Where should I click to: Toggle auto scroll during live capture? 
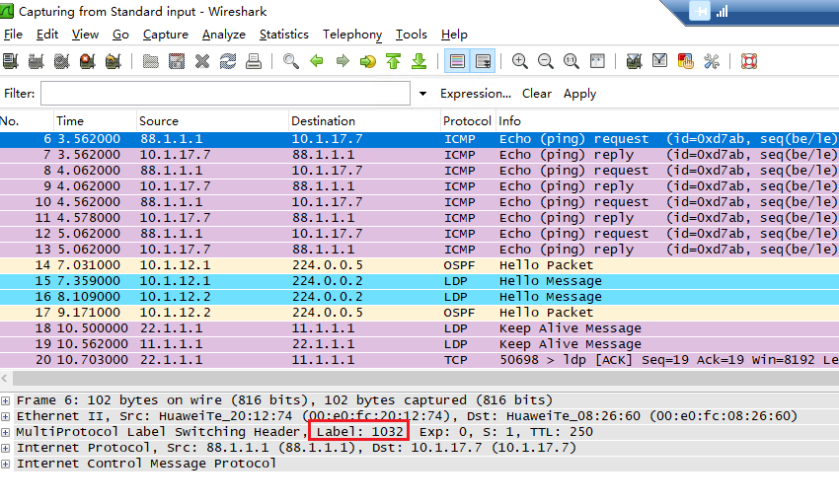coord(483,61)
